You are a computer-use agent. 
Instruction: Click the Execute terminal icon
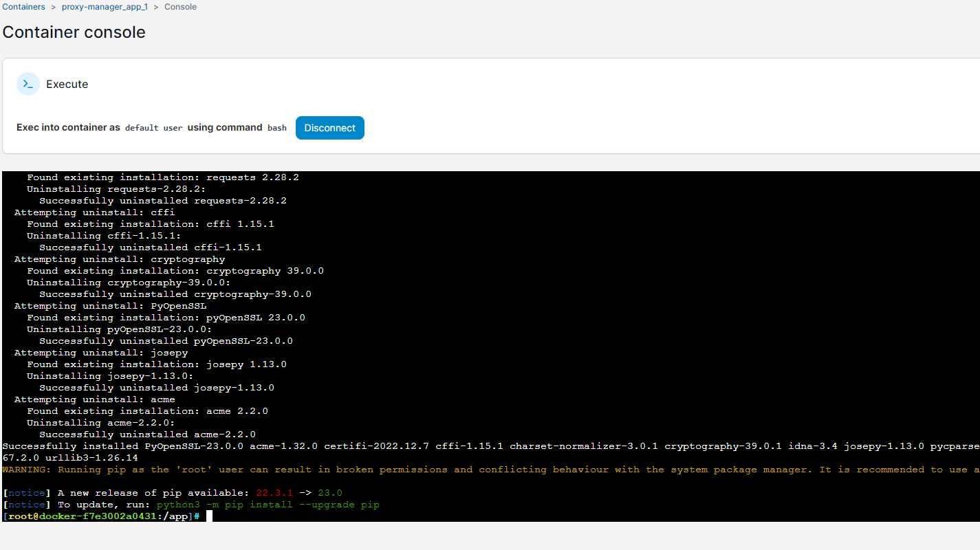[x=28, y=84]
